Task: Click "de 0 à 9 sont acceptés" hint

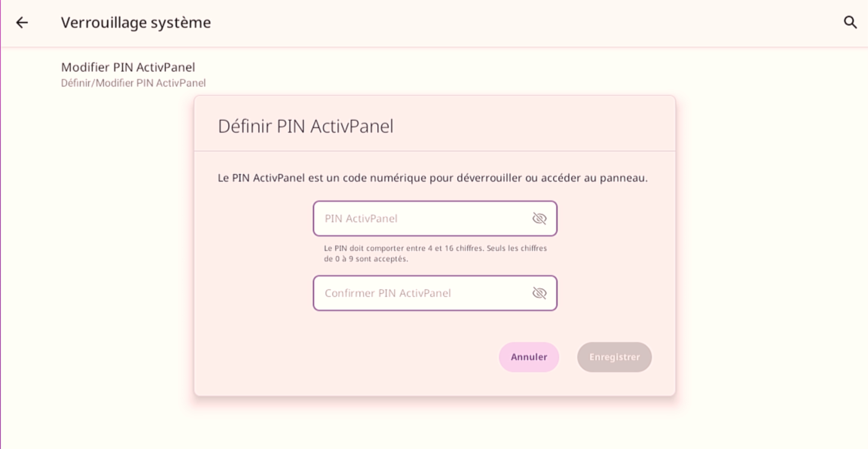Action: click(x=366, y=259)
